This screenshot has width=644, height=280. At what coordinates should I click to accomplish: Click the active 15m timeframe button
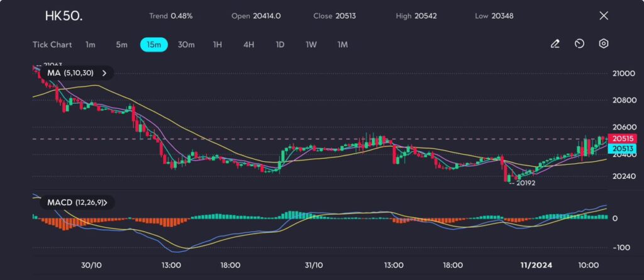coord(153,45)
